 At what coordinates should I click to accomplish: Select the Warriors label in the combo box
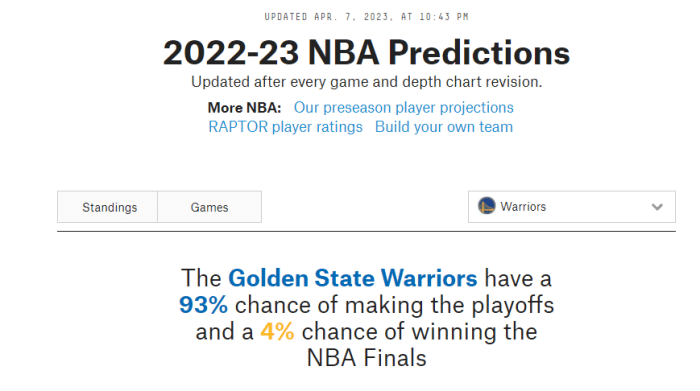point(523,207)
